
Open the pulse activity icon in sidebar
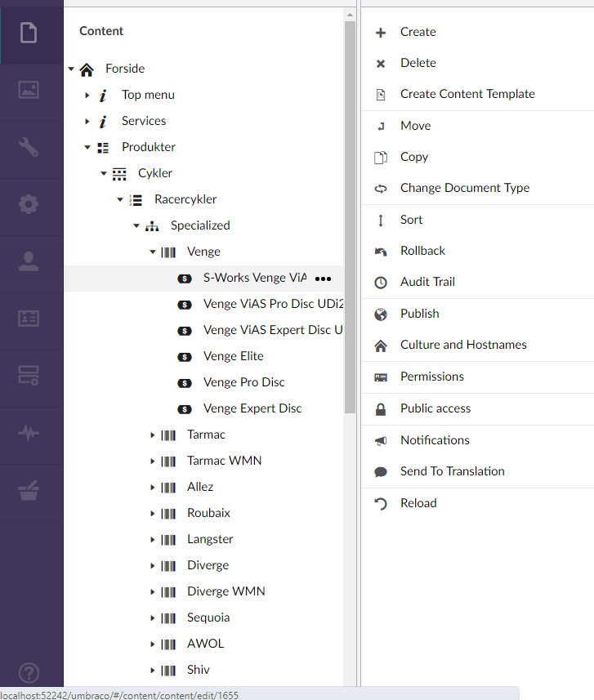29,433
